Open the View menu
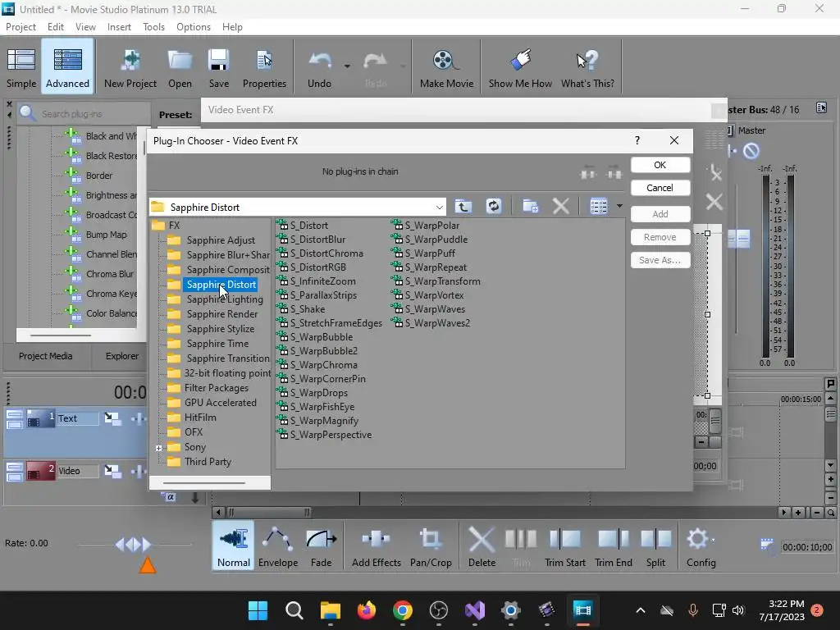This screenshot has height=630, width=840. click(85, 27)
